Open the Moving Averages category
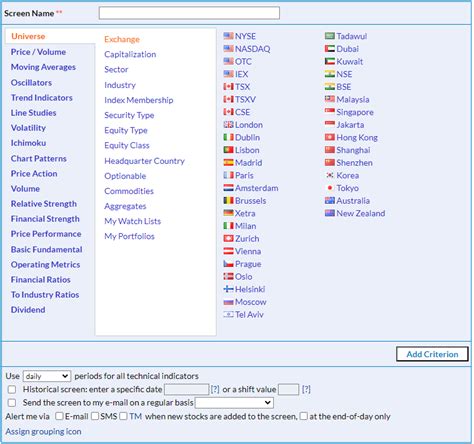 tap(43, 67)
